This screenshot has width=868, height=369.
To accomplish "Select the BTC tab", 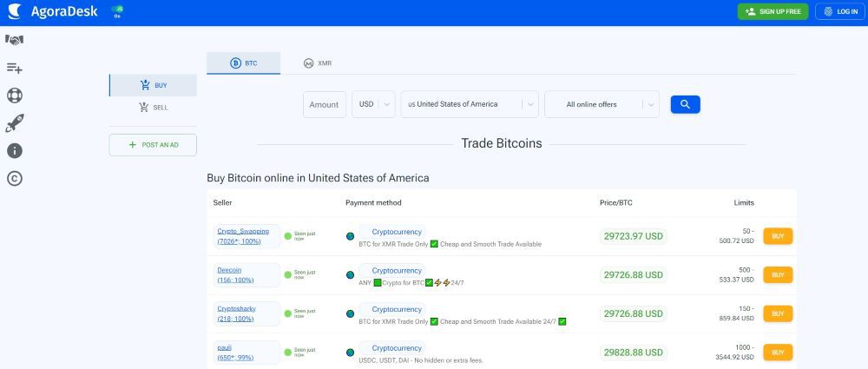I will tap(243, 63).
